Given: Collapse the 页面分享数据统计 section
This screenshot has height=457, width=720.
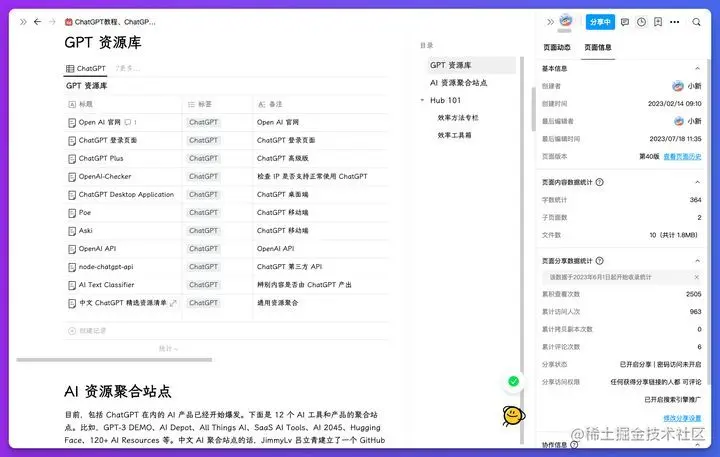Looking at the screenshot, I should 698,261.
